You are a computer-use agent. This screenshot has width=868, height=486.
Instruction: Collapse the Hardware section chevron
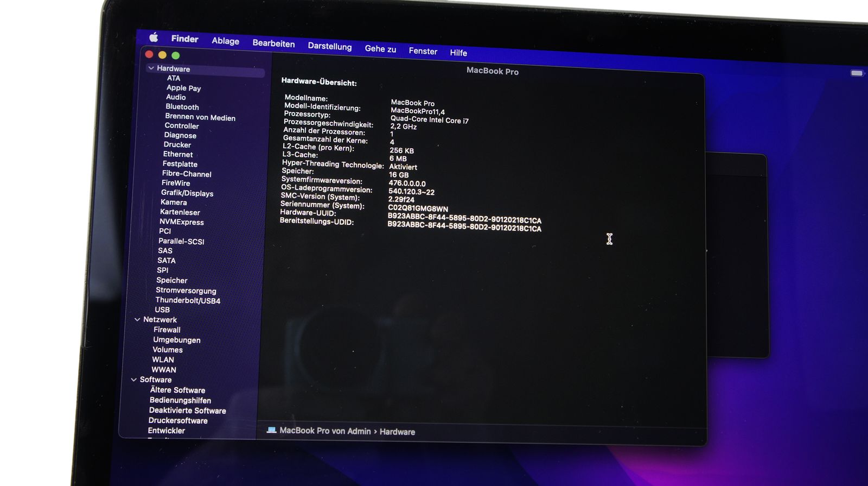click(x=151, y=68)
